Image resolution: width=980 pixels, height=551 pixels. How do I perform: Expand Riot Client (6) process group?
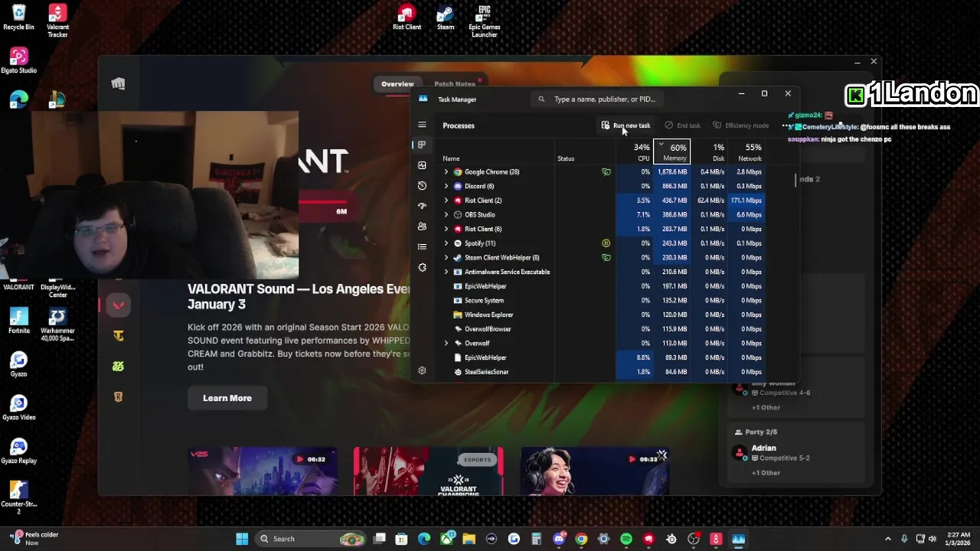tap(446, 229)
